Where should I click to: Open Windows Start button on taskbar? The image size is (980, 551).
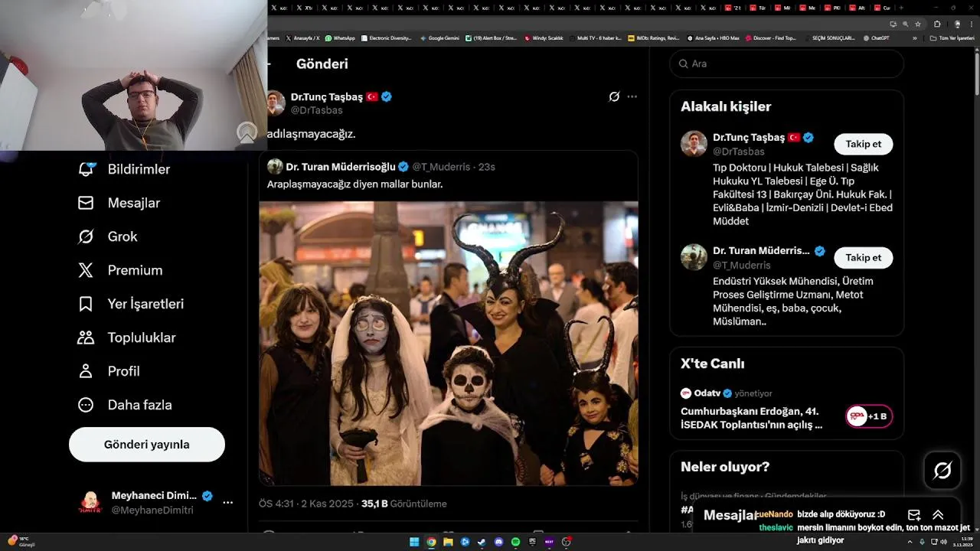414,542
